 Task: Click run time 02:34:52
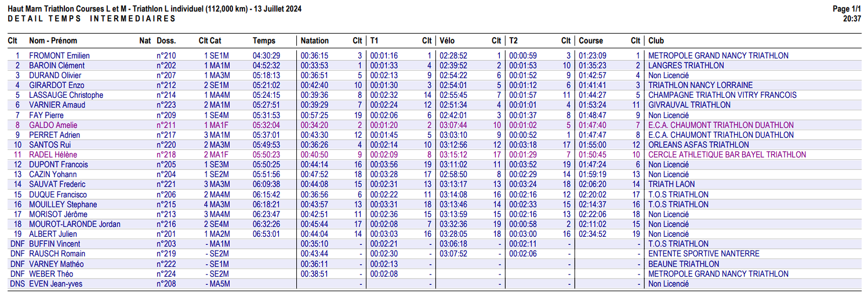(x=593, y=234)
